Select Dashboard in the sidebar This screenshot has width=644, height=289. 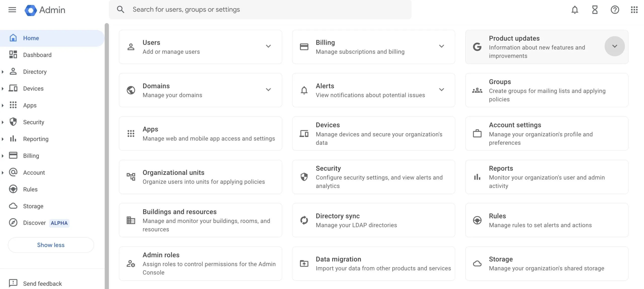pos(37,55)
